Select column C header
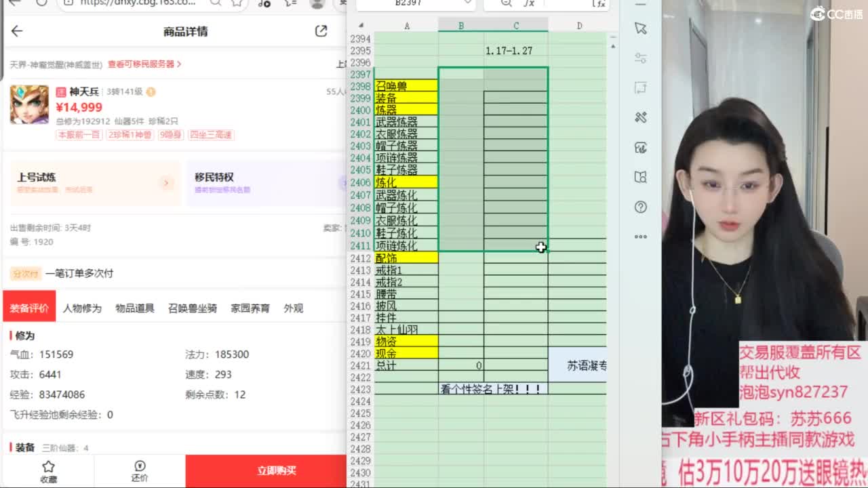The height and width of the screenshot is (488, 868). pyautogui.click(x=516, y=26)
